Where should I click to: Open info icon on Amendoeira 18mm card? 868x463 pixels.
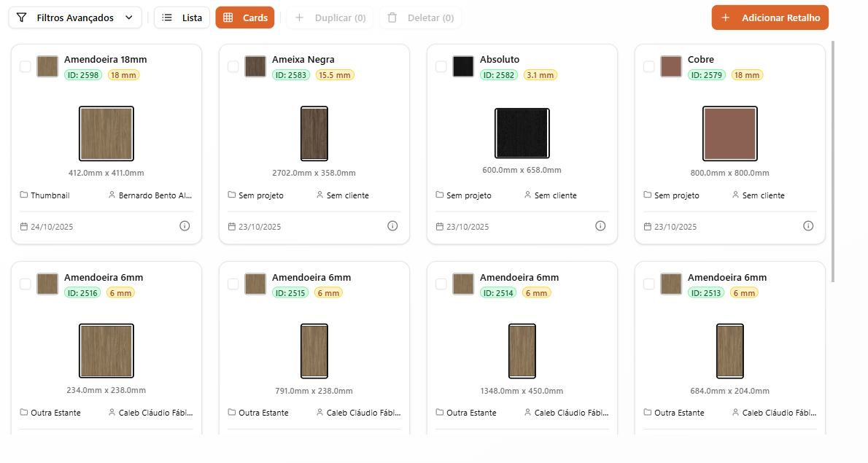click(185, 226)
